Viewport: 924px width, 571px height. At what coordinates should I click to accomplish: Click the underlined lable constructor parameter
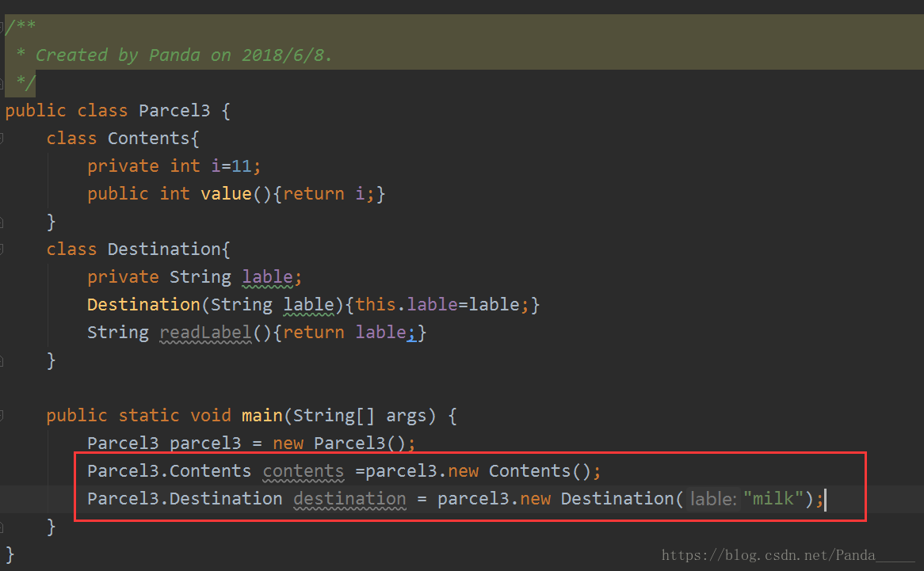[x=309, y=305]
